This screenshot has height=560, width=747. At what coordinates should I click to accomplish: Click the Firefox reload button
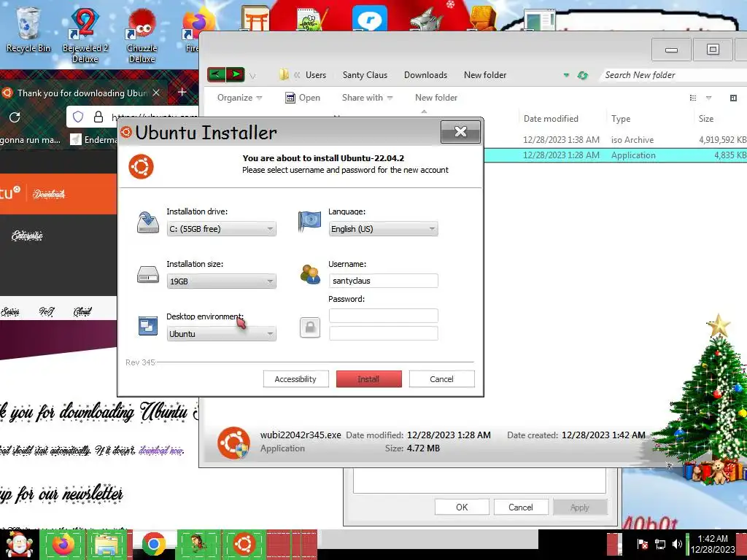(x=15, y=117)
